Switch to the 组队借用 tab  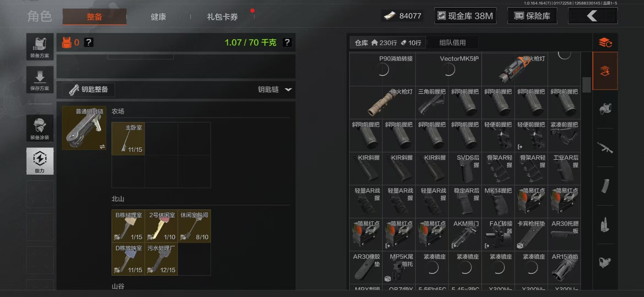(452, 43)
